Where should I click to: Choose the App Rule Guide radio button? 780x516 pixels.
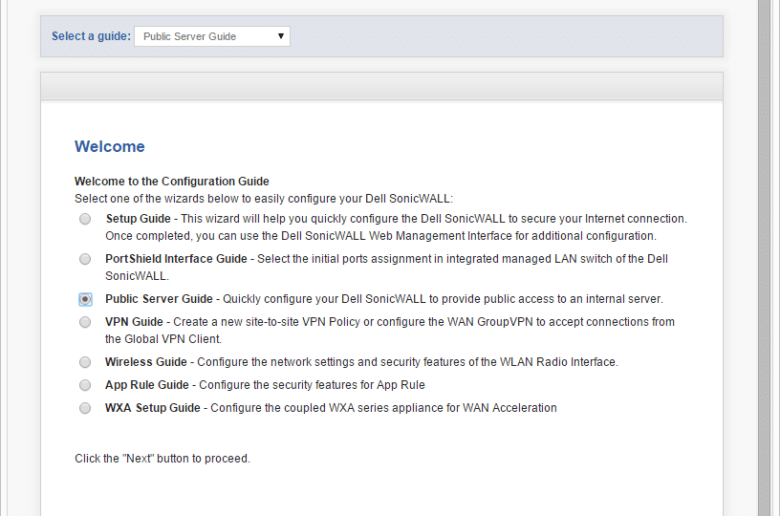point(85,385)
